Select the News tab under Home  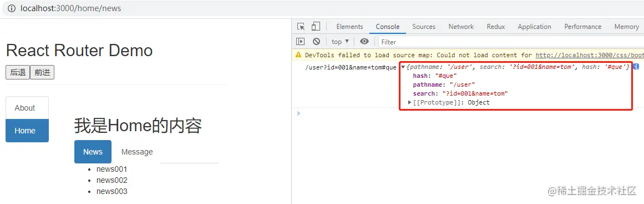point(93,152)
